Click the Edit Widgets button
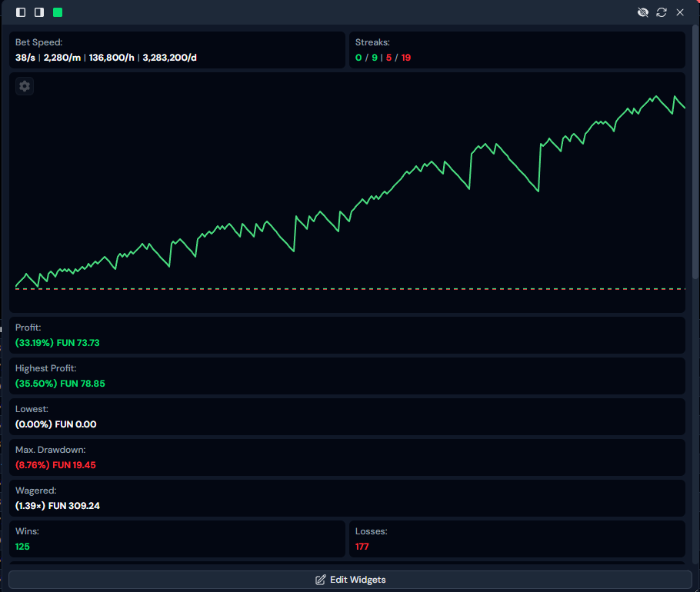The width and height of the screenshot is (700, 592). coord(350,580)
